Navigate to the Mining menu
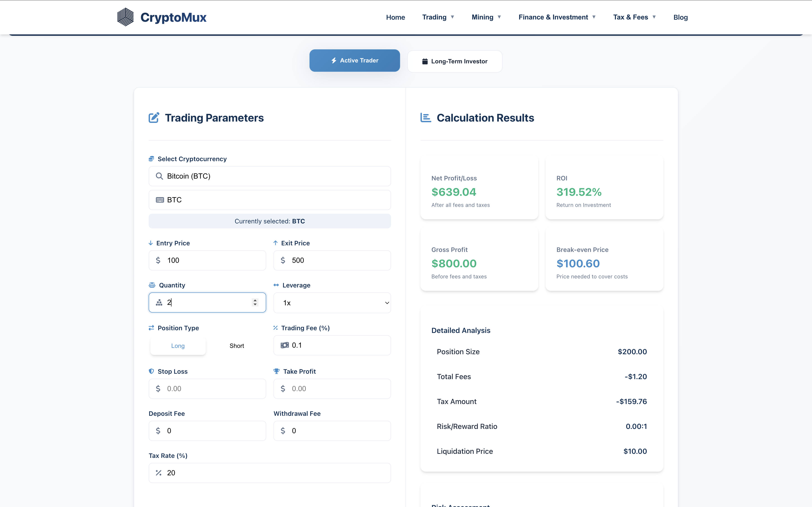 483,17
